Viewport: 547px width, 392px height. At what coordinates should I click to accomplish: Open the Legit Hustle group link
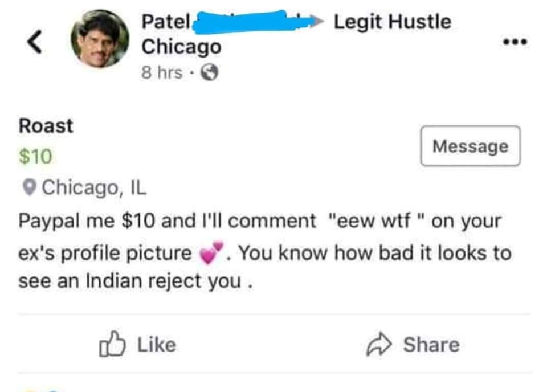pyautogui.click(x=392, y=22)
